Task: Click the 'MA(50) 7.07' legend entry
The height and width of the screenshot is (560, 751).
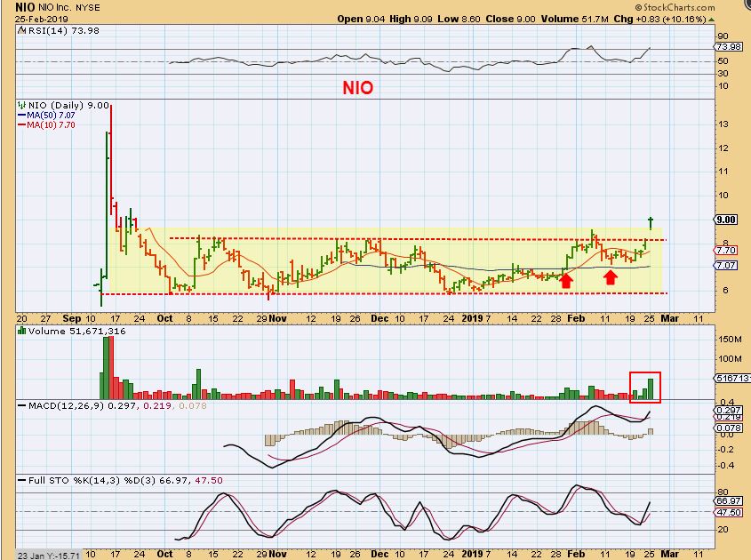Action: [46, 116]
